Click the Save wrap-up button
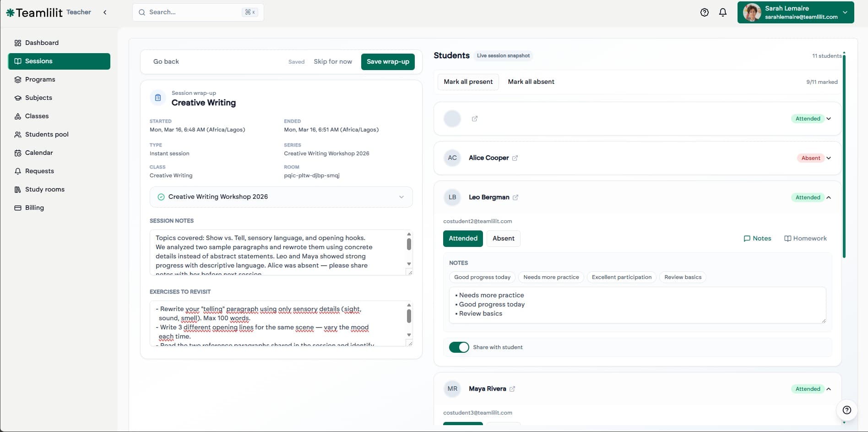The image size is (868, 432). (x=387, y=62)
